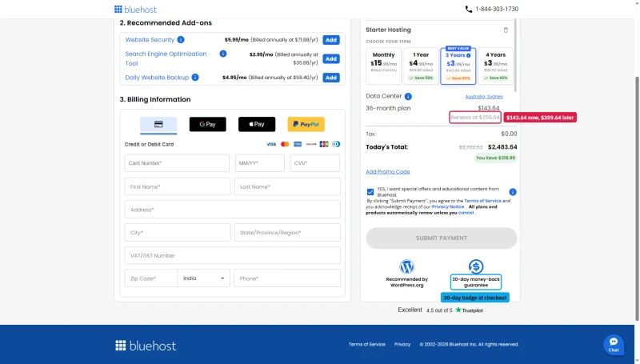
Task: Focus the CVV field
Action: [x=314, y=163]
